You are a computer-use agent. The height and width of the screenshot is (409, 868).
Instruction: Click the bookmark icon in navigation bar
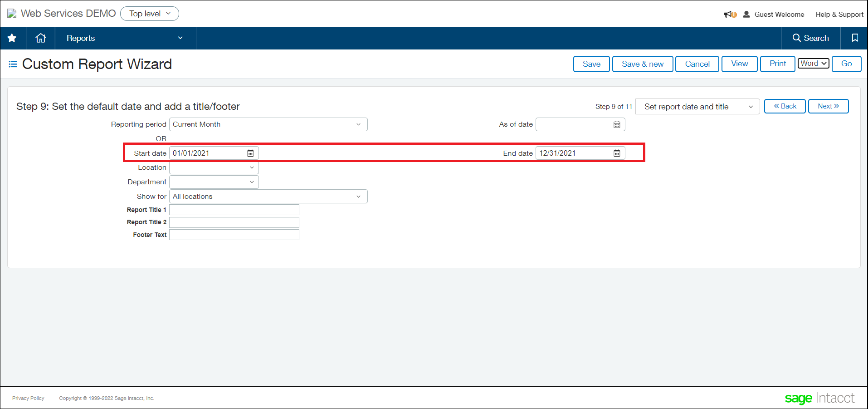point(855,38)
